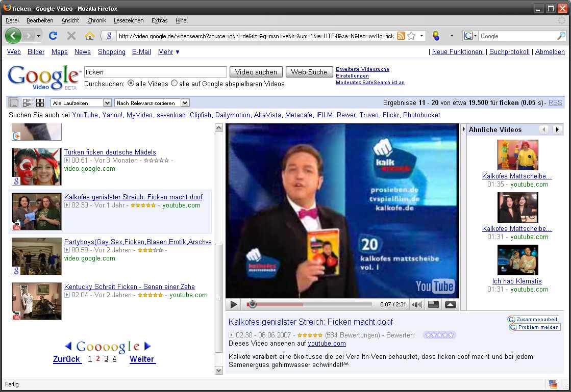Switch results to mixed view icon
The width and height of the screenshot is (571, 392).
(x=27, y=103)
